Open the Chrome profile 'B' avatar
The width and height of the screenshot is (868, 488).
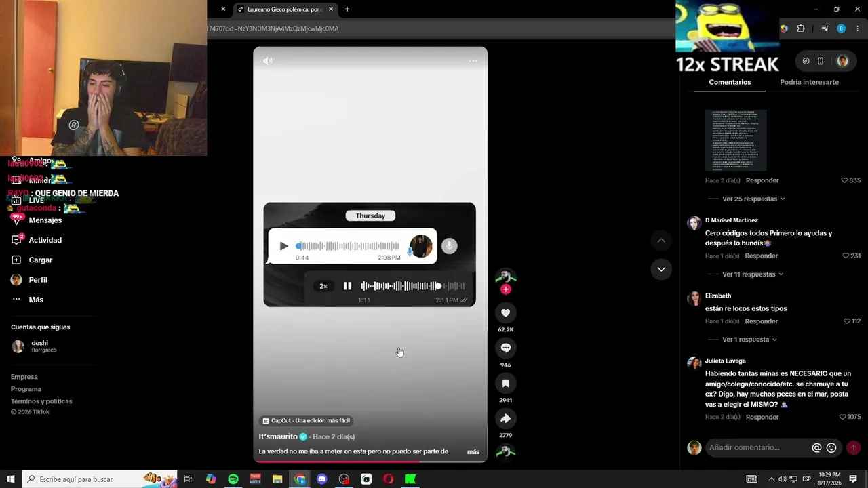[x=842, y=28]
